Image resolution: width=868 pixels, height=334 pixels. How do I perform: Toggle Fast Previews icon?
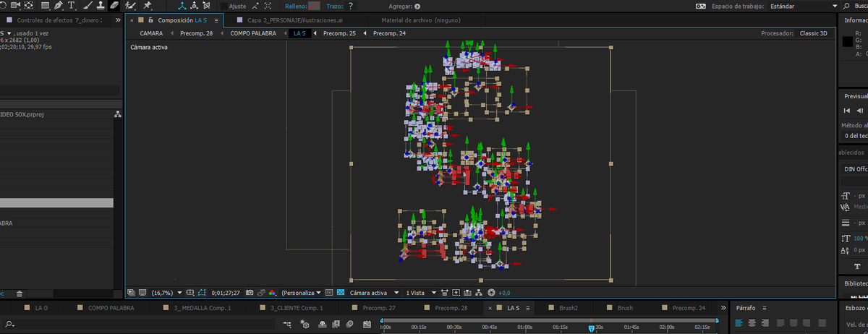point(456,292)
